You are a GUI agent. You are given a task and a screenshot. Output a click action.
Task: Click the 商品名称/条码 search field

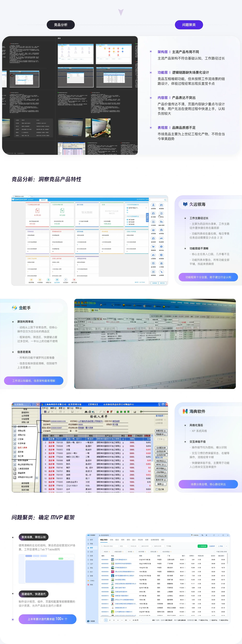109,546
